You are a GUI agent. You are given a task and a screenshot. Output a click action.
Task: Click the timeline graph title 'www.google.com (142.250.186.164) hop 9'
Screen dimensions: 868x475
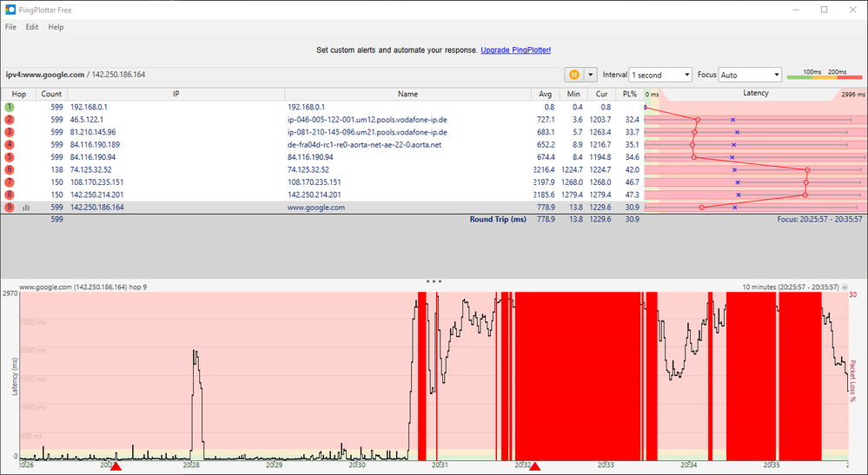tap(83, 287)
